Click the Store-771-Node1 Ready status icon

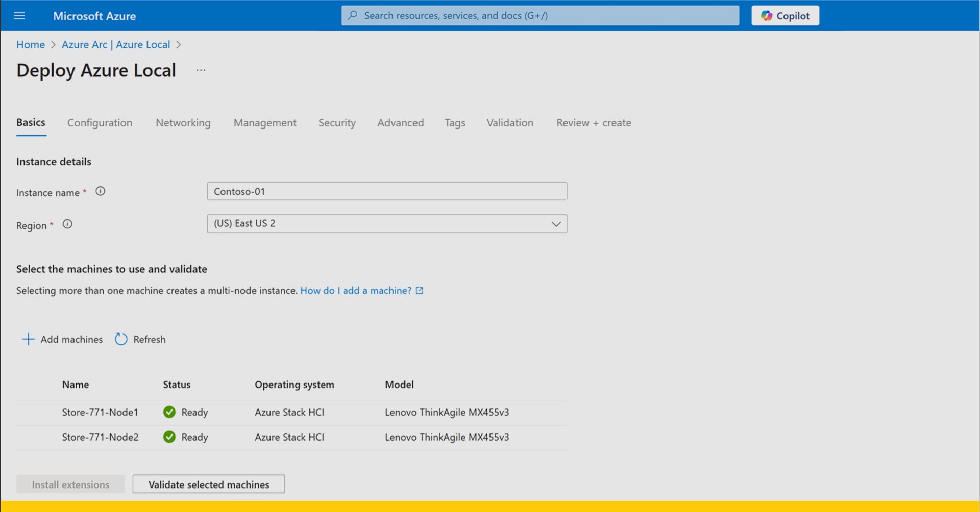(x=169, y=412)
